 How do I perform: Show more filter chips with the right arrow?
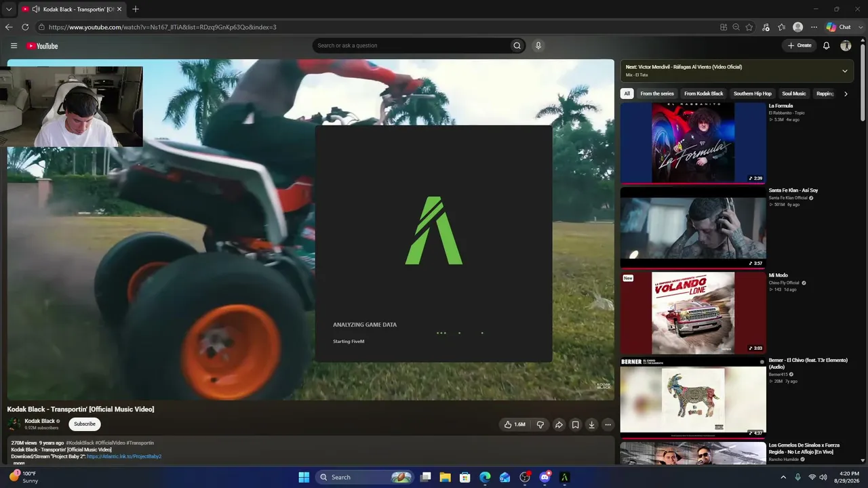[x=846, y=94]
